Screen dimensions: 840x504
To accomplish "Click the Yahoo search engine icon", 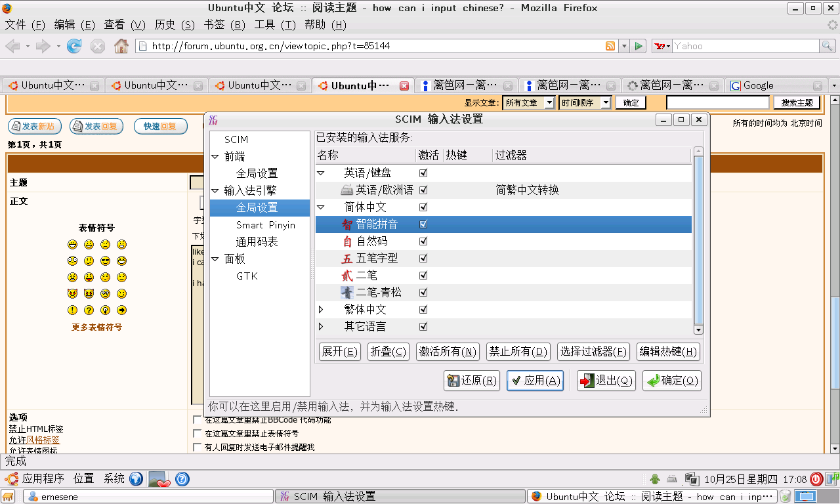I will 661,46.
